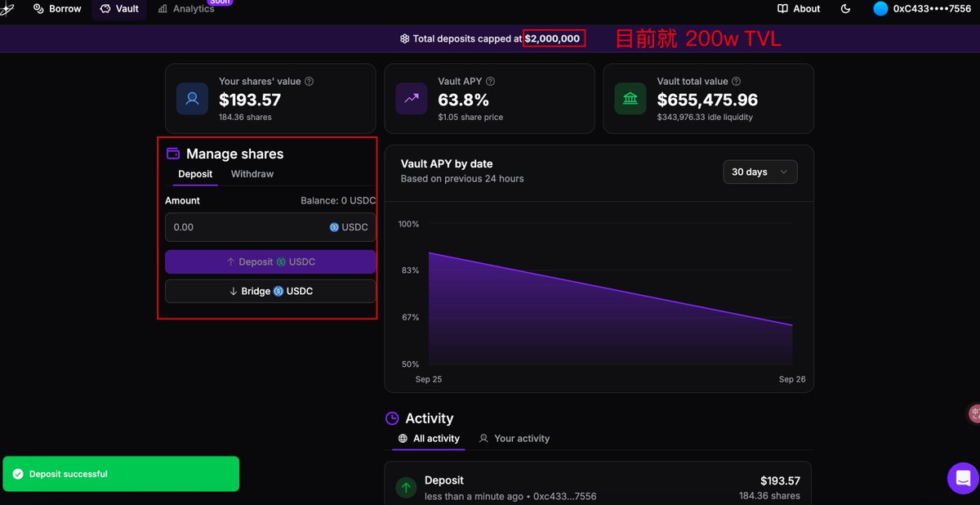Image resolution: width=980 pixels, height=505 pixels.
Task: Click the Deposit USDC button
Action: (270, 261)
